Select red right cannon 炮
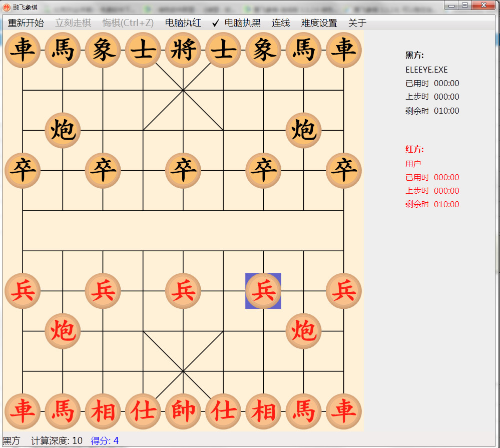This screenshot has height=448, width=500. [x=304, y=331]
